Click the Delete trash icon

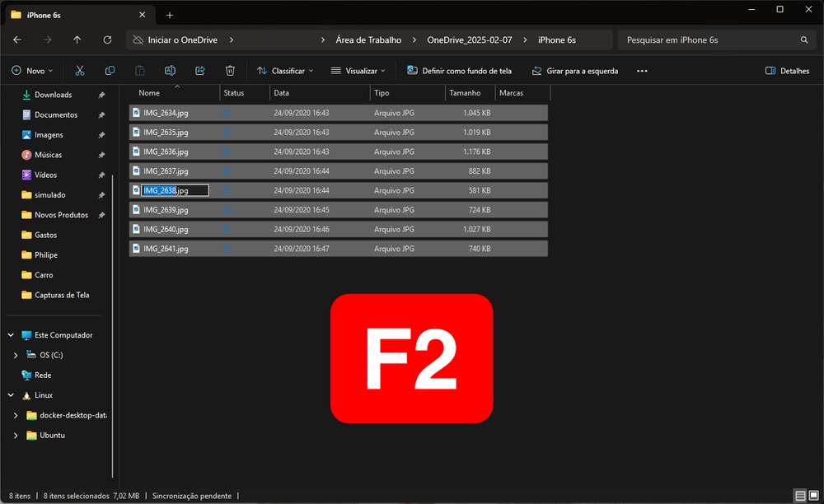pos(231,71)
